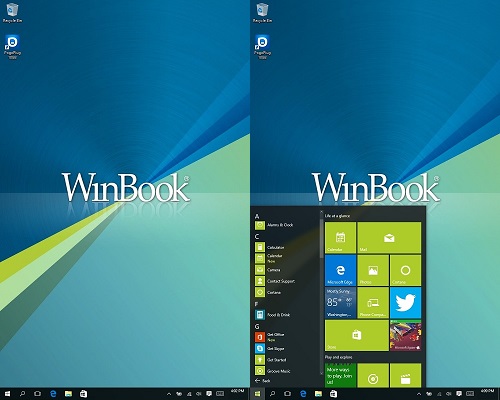Click the 'Life at a glance' group title
500x400 pixels.
pos(337,216)
